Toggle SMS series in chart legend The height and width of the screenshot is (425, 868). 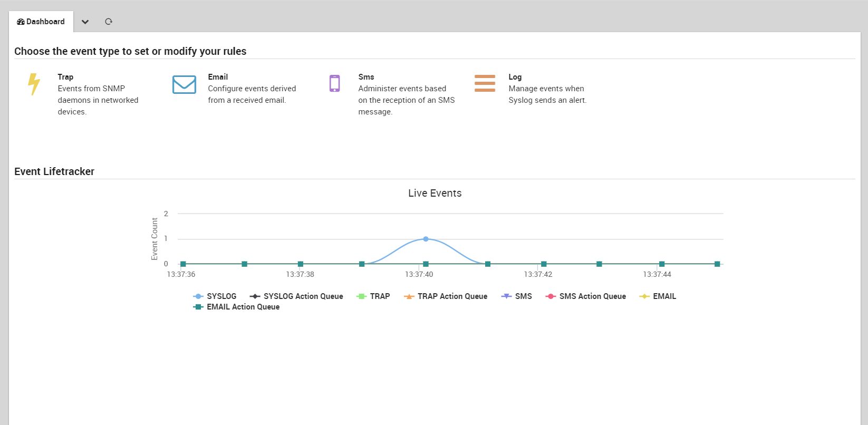[x=517, y=296]
